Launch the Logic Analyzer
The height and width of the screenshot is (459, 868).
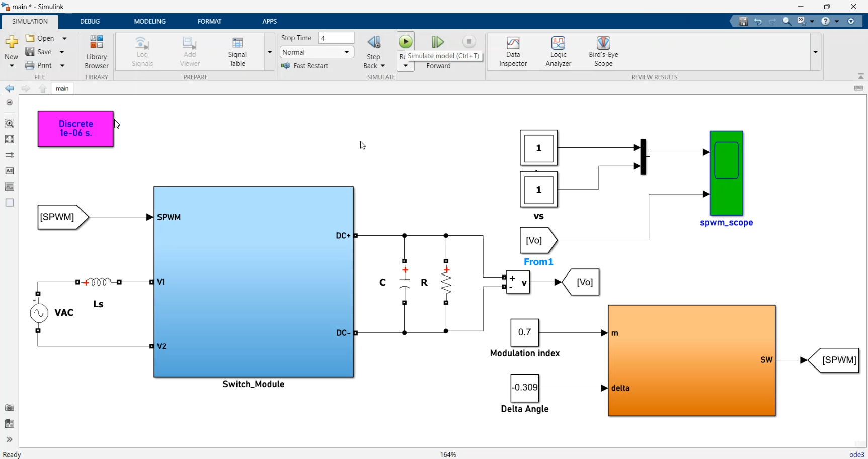pyautogui.click(x=558, y=51)
